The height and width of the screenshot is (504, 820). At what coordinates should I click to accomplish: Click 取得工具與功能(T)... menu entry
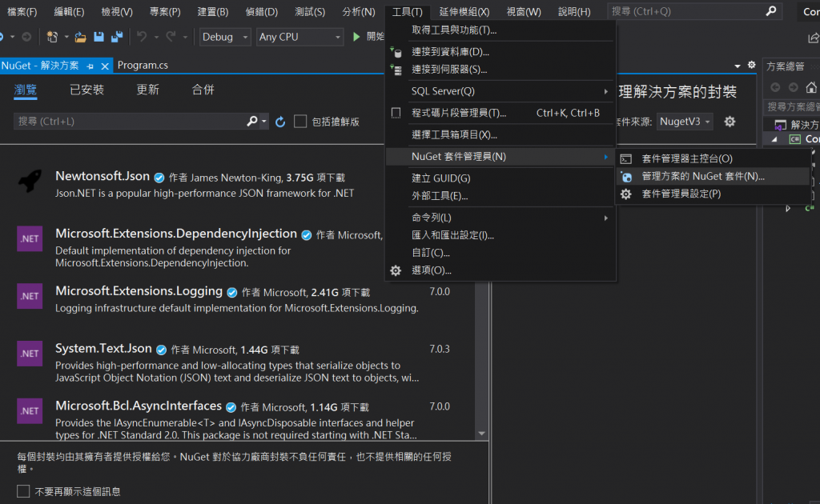click(x=500, y=30)
